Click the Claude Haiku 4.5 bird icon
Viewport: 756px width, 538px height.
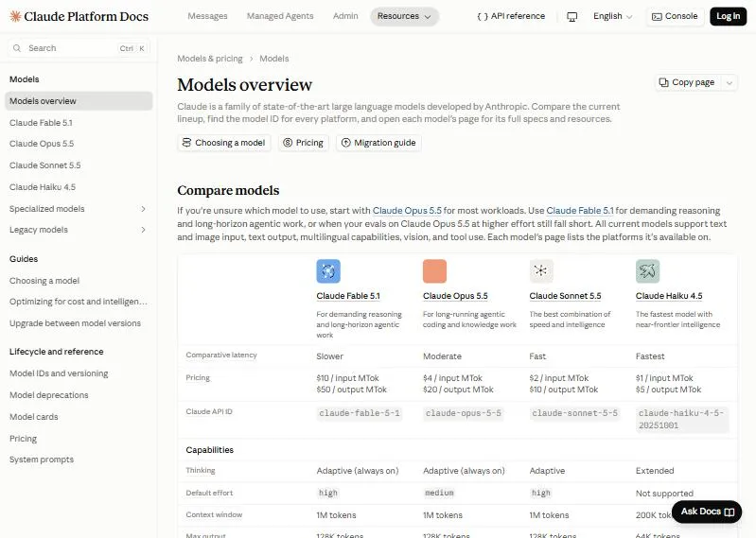point(647,271)
